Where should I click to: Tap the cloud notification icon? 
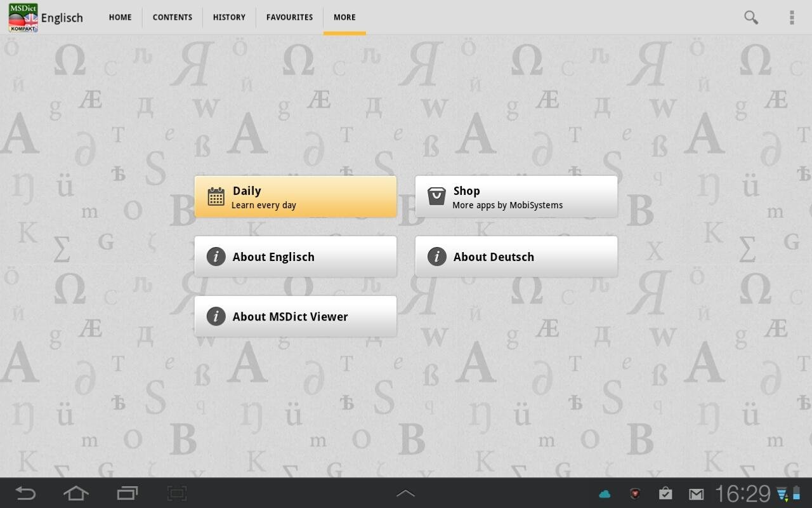pyautogui.click(x=605, y=493)
